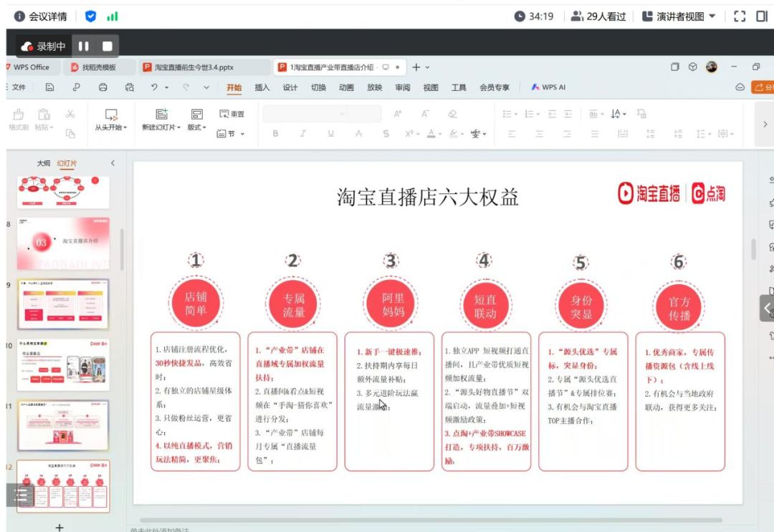Click the 分享 share button
This screenshot has width=774, height=532.
coord(763,87)
